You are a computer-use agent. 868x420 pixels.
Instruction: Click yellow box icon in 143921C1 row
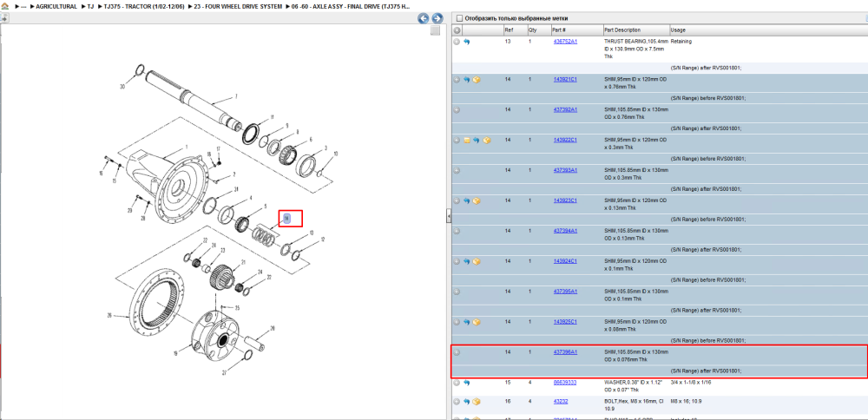477,80
